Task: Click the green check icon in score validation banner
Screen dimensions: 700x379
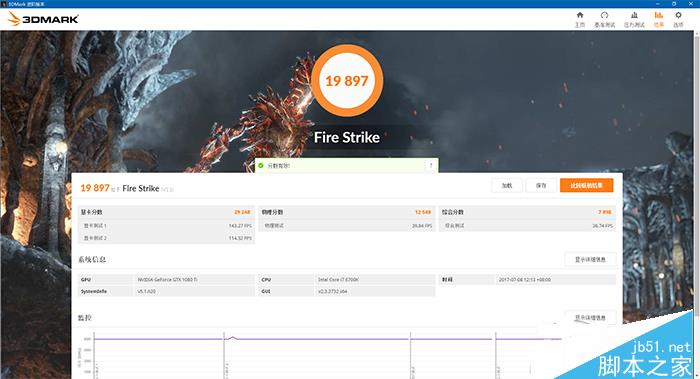Action: pos(261,166)
